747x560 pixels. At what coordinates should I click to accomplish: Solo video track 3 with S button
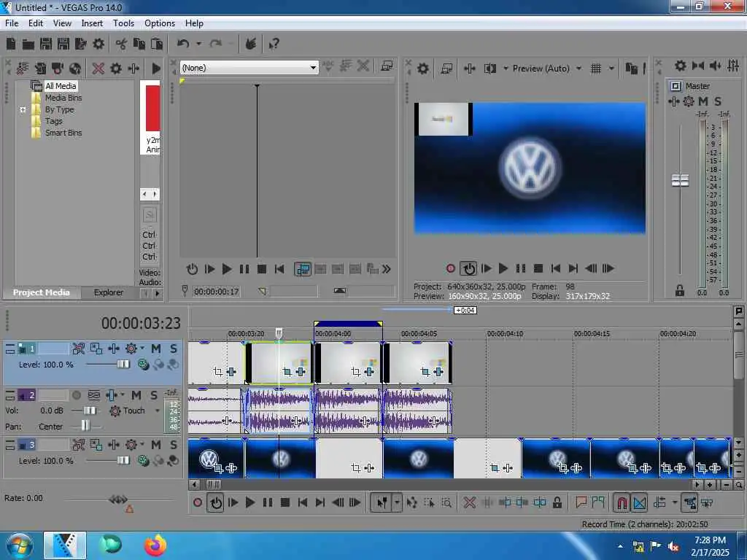click(x=174, y=445)
